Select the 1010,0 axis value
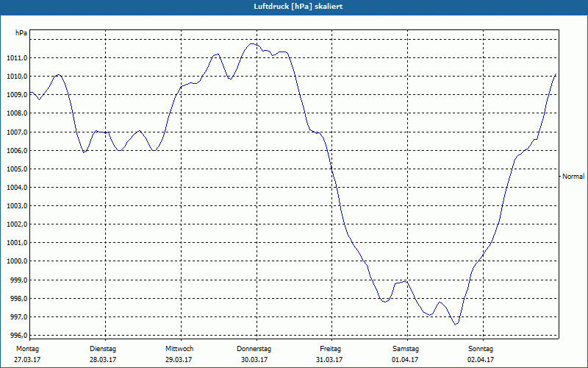Image resolution: width=588 pixels, height=368 pixels. [17, 77]
